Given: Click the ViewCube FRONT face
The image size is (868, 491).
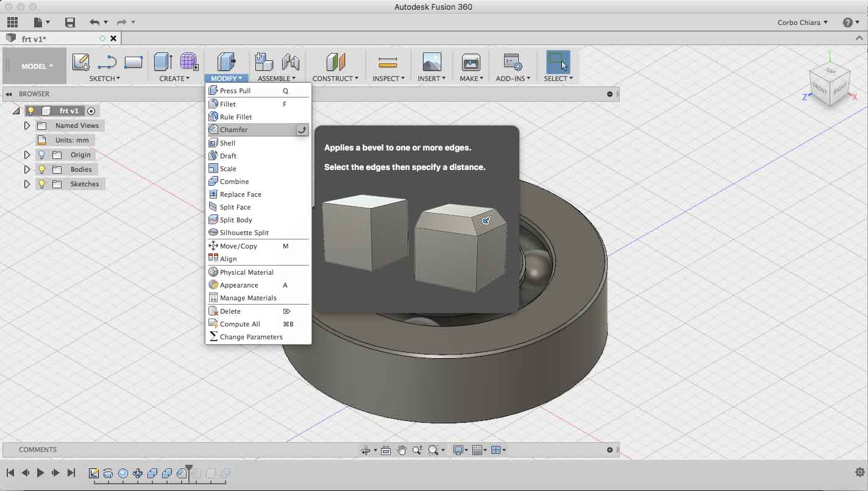Looking at the screenshot, I should [x=819, y=88].
